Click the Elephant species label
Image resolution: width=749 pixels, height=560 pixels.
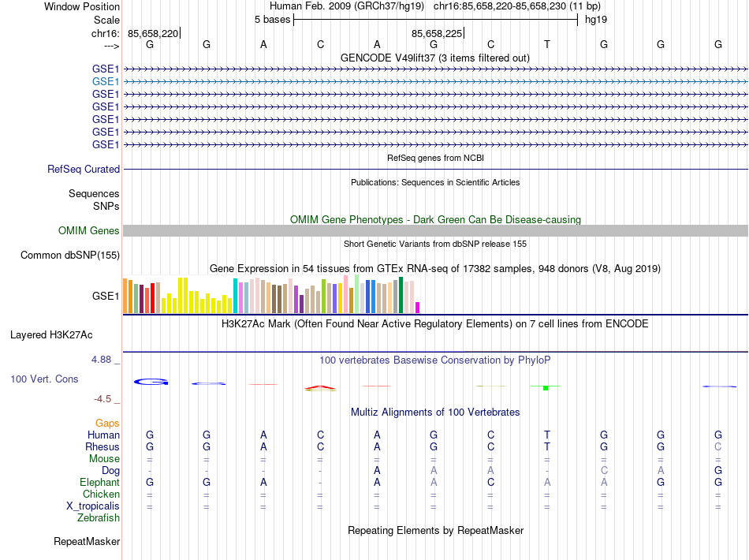tap(99, 482)
